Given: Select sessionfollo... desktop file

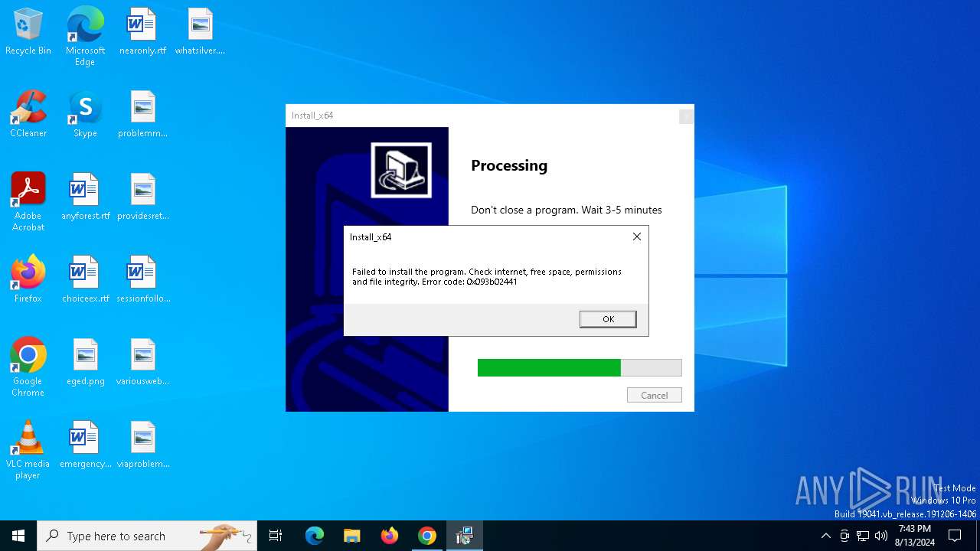Looking at the screenshot, I should click(142, 280).
